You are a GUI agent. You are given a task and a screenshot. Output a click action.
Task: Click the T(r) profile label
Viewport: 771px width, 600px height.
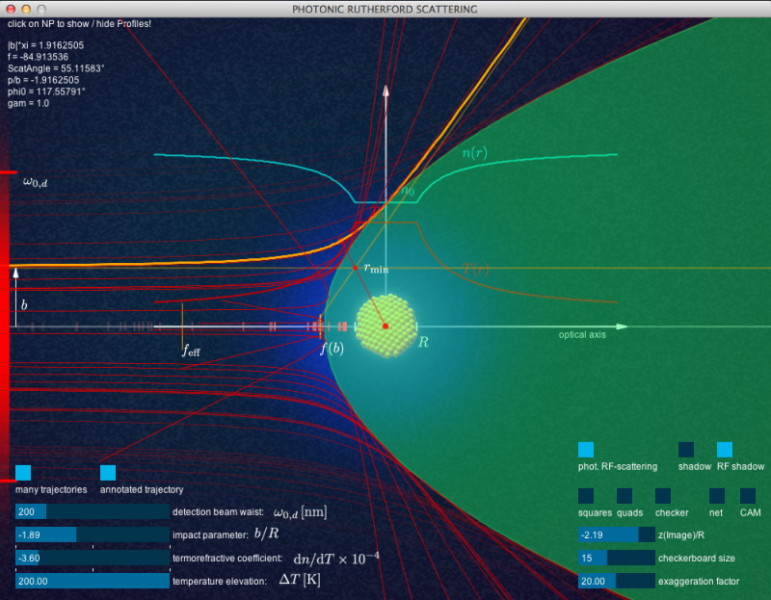pyautogui.click(x=475, y=269)
